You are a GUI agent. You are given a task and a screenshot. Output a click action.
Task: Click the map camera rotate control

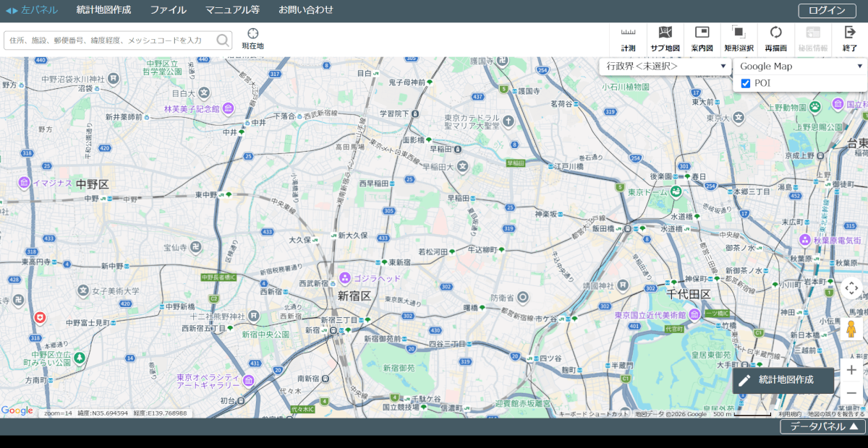pos(851,288)
